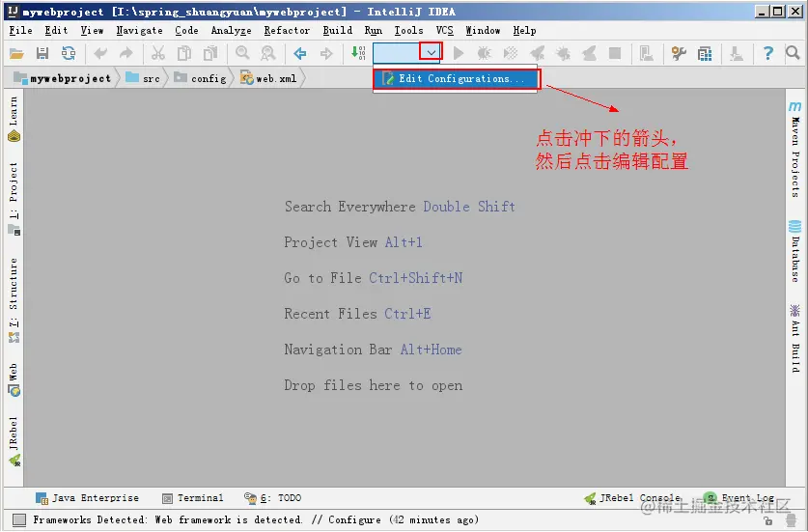Navigate Forward with the right arrow icon

pos(326,53)
